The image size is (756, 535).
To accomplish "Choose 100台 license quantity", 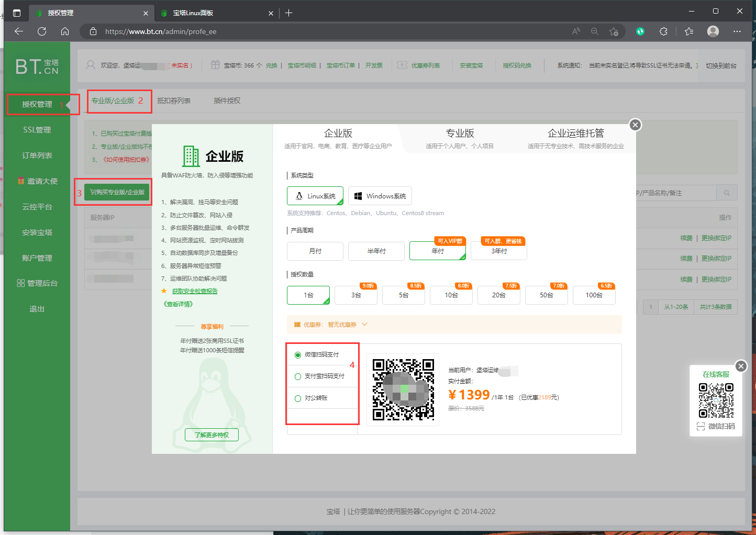I will point(594,295).
